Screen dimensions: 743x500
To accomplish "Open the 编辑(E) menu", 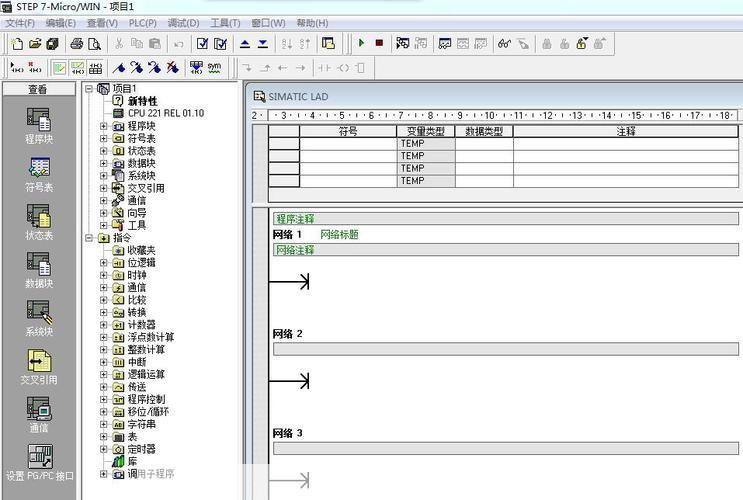I will [x=61, y=23].
